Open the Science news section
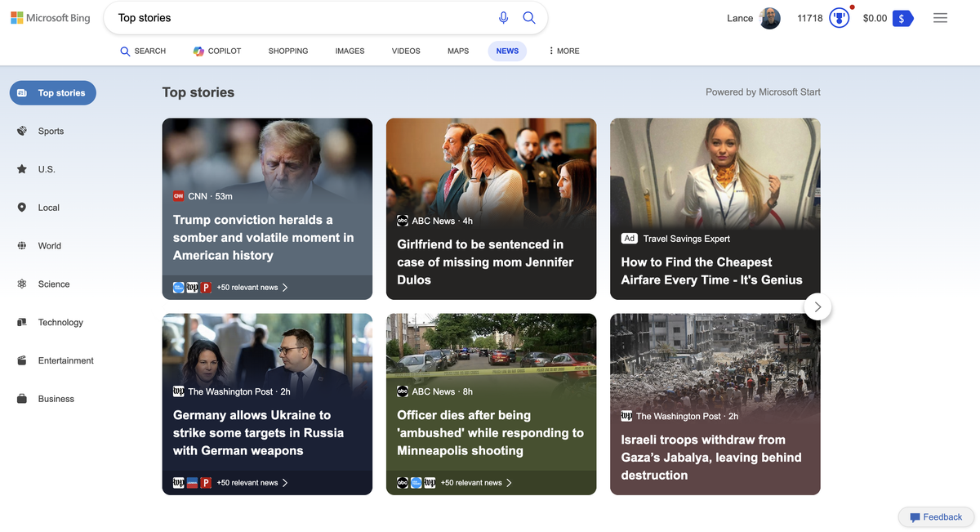This screenshot has width=980, height=532. [x=54, y=284]
